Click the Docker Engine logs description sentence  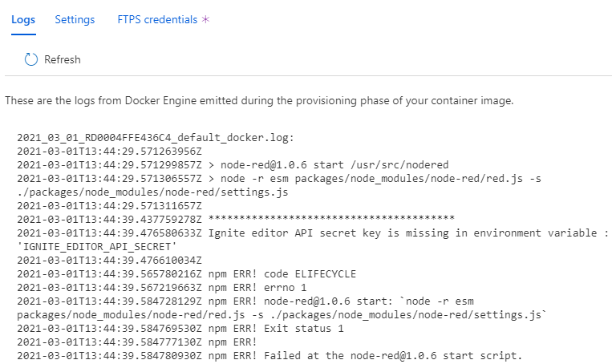tap(259, 101)
